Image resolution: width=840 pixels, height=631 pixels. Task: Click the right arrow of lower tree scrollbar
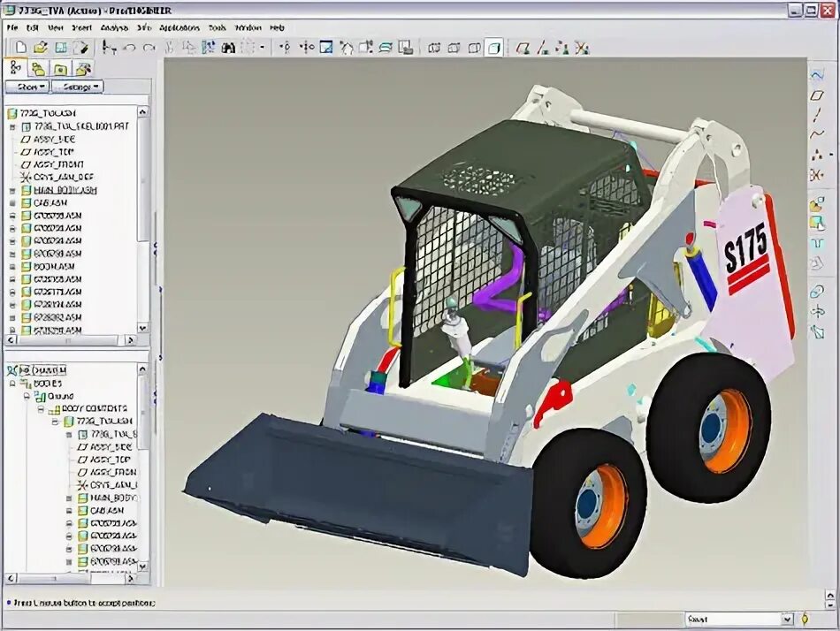[131, 579]
